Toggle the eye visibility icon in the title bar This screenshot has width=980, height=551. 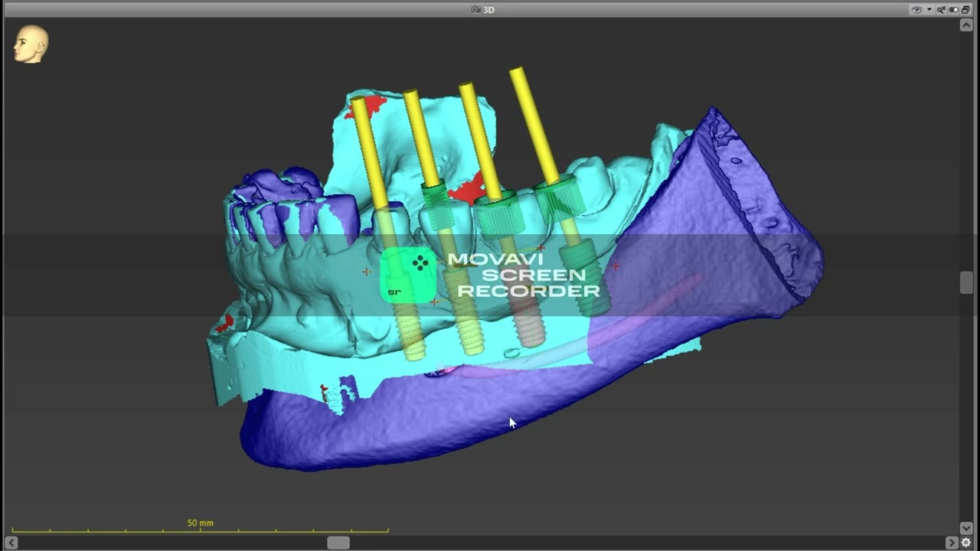coord(916,10)
